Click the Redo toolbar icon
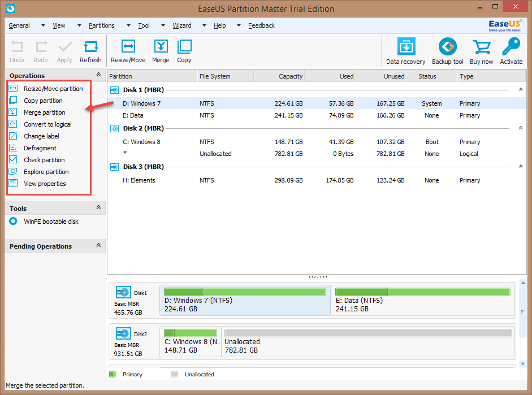The width and height of the screenshot is (532, 395). click(x=41, y=46)
